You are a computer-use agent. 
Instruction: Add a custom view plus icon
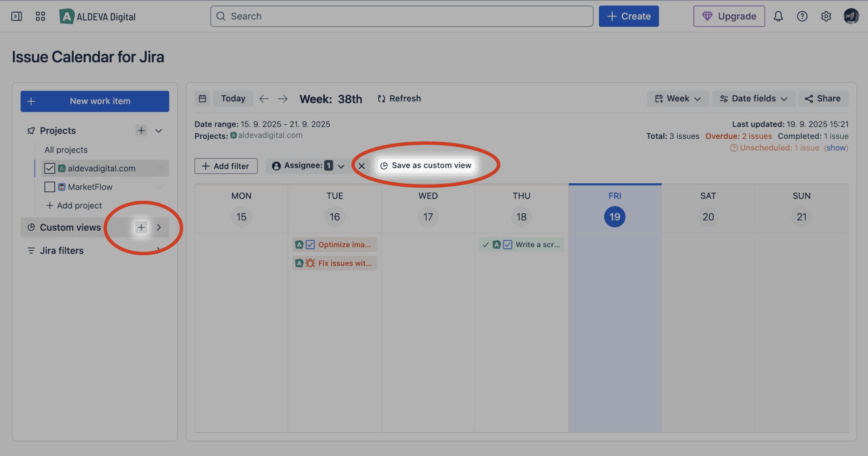click(x=141, y=227)
